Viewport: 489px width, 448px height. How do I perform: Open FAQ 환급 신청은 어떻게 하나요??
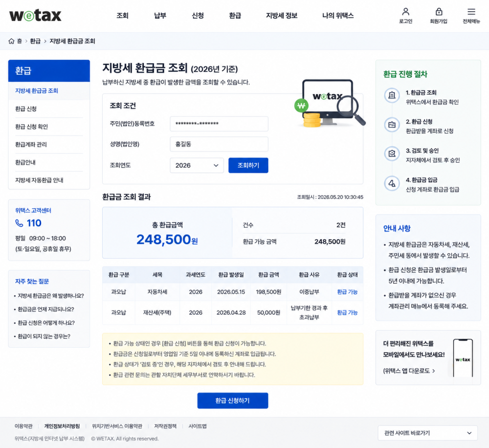point(46,322)
